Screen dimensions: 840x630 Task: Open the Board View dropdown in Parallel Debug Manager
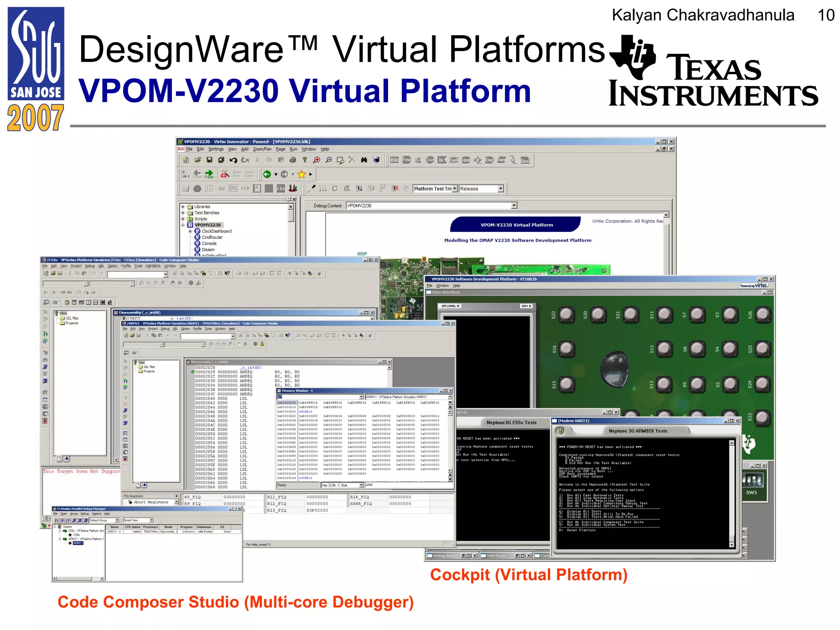point(151,520)
